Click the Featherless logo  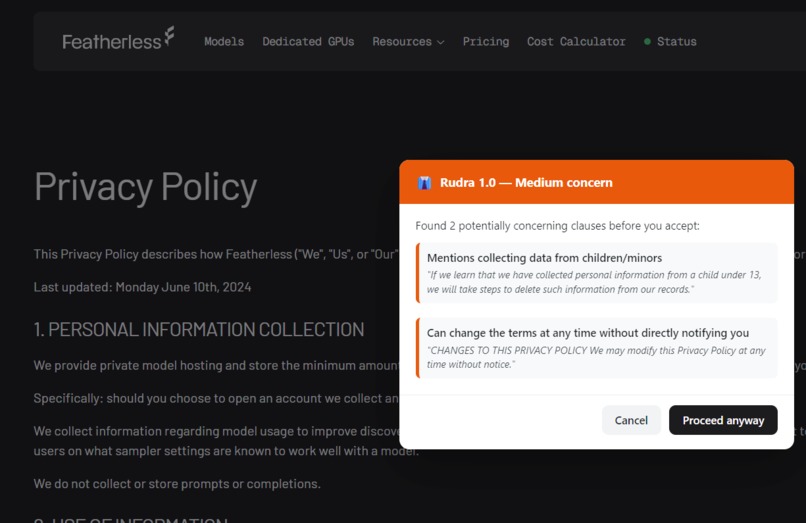pos(118,40)
